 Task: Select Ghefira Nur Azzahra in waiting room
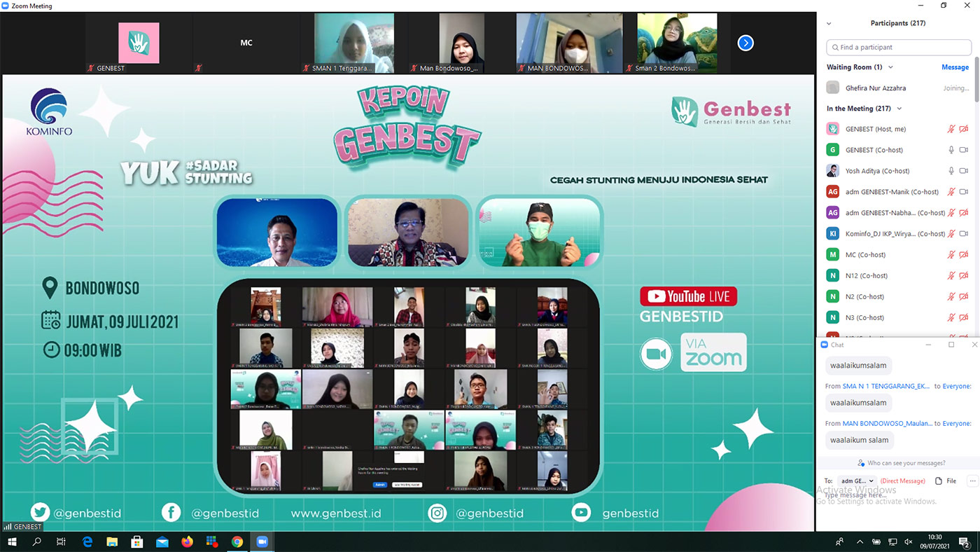coord(875,88)
